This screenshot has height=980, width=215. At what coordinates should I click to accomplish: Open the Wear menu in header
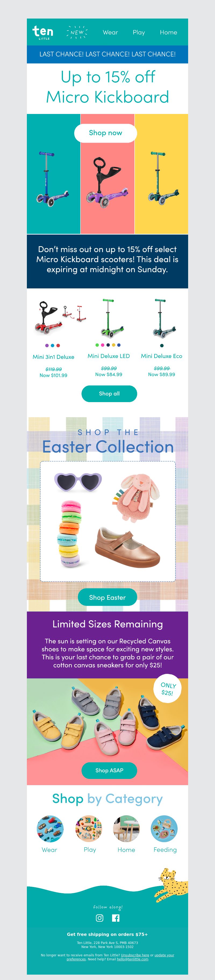point(110,32)
